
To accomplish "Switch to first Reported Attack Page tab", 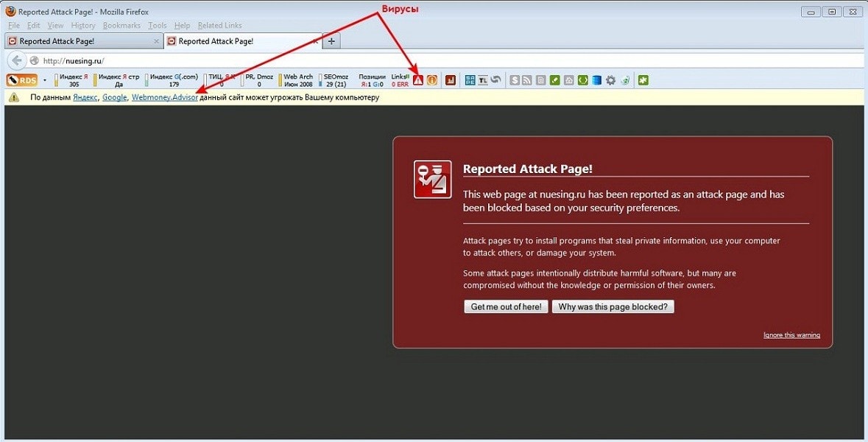I will pos(83,41).
